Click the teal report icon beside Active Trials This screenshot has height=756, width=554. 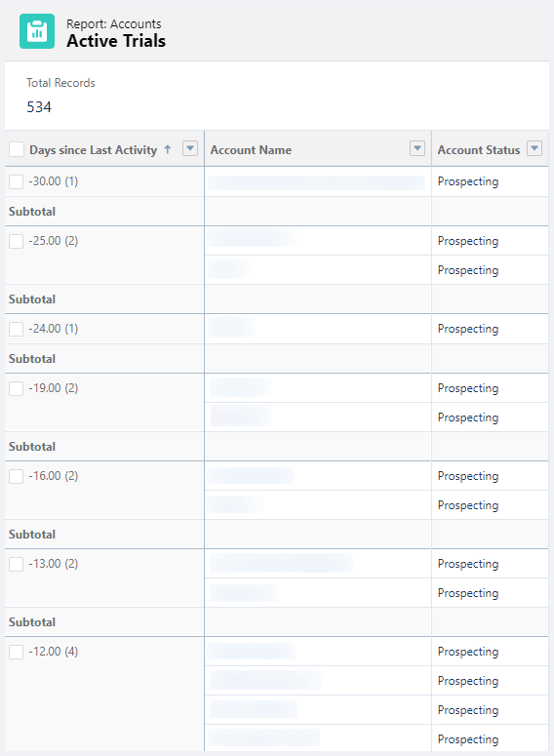37,31
